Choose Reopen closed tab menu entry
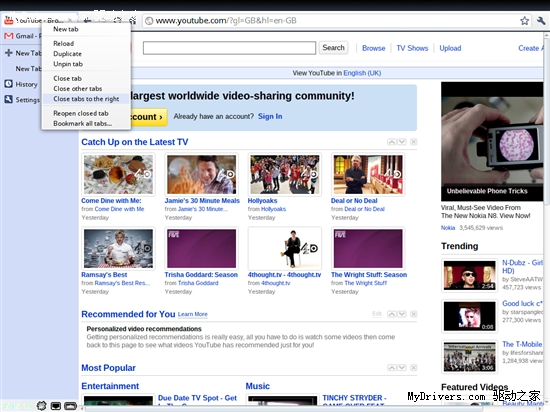 click(86, 113)
